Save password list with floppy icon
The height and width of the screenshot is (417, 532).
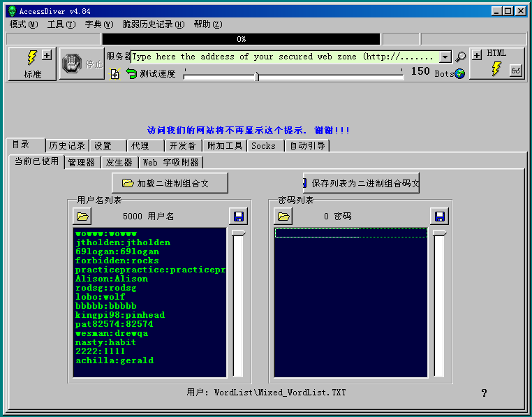(439, 217)
